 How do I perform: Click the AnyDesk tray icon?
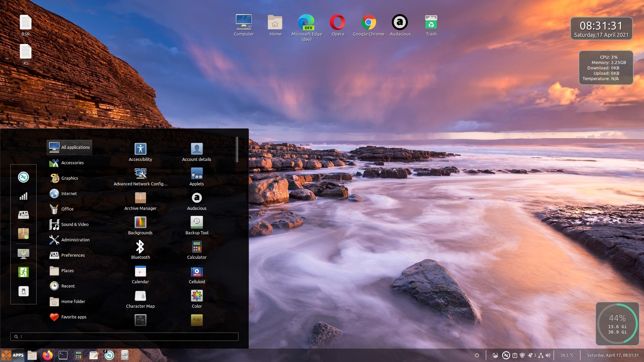(506, 355)
